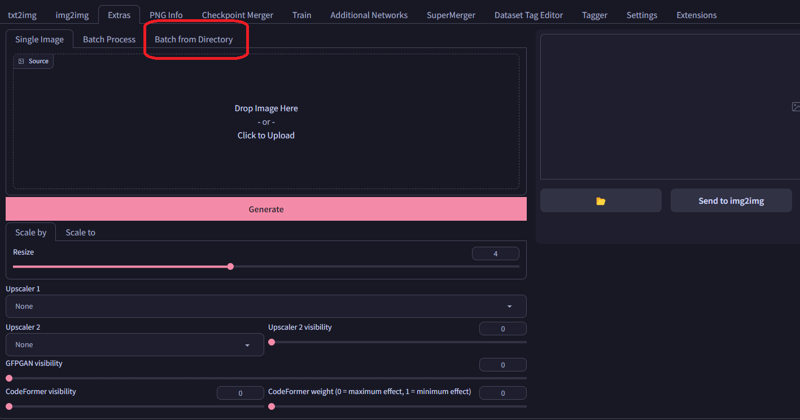The image size is (800, 420).
Task: Select the Scale by tab
Action: [x=31, y=232]
